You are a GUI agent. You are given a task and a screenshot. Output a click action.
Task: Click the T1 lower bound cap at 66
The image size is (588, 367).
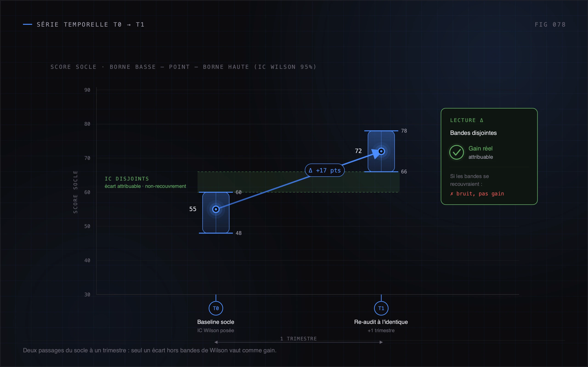381,172
